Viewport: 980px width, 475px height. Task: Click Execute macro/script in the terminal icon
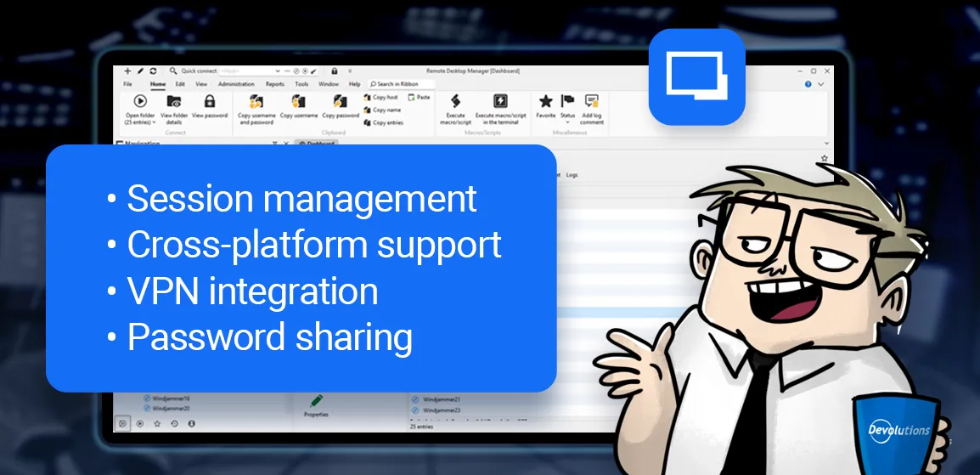(501, 100)
